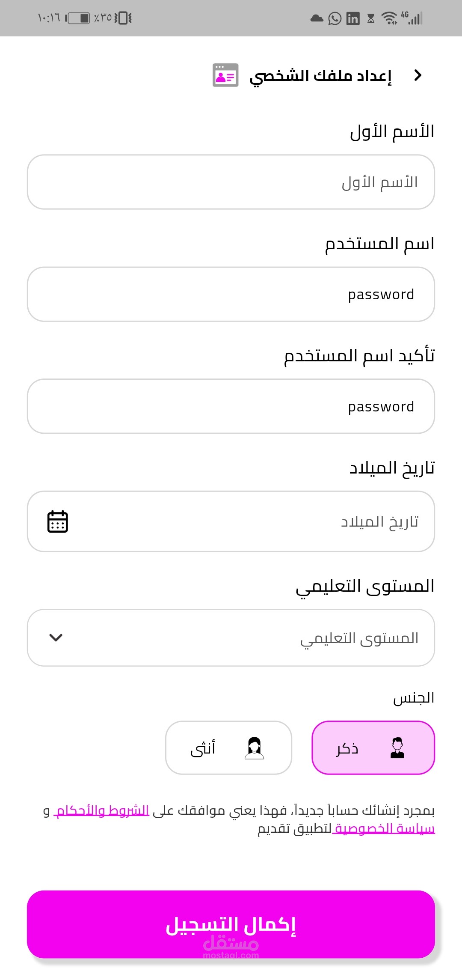Select the ذكر (male) gender option
Image resolution: width=462 pixels, height=980 pixels.
click(x=373, y=748)
